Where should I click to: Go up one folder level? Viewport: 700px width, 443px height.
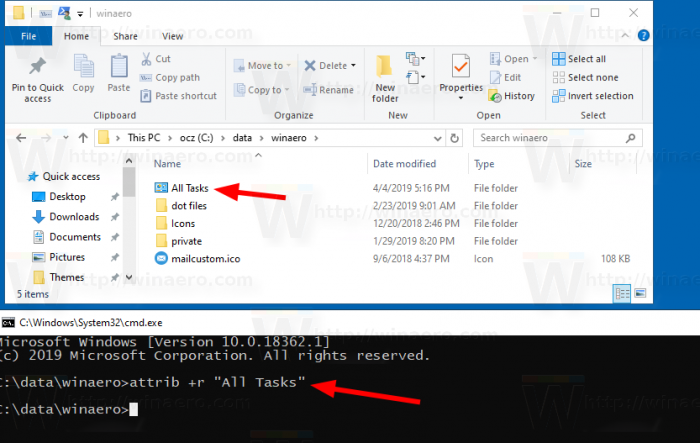[83, 138]
